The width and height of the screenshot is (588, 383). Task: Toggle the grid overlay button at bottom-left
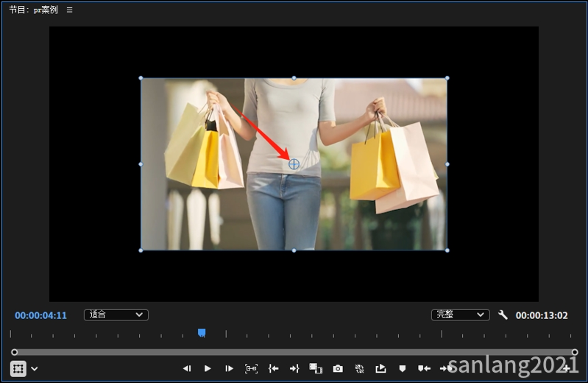pyautogui.click(x=18, y=368)
